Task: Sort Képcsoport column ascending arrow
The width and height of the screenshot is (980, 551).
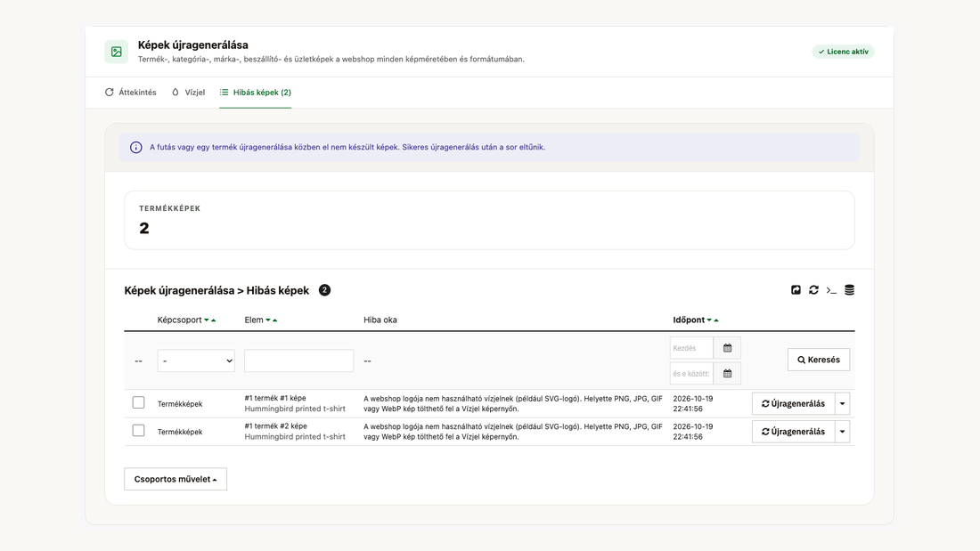Action: click(x=214, y=320)
